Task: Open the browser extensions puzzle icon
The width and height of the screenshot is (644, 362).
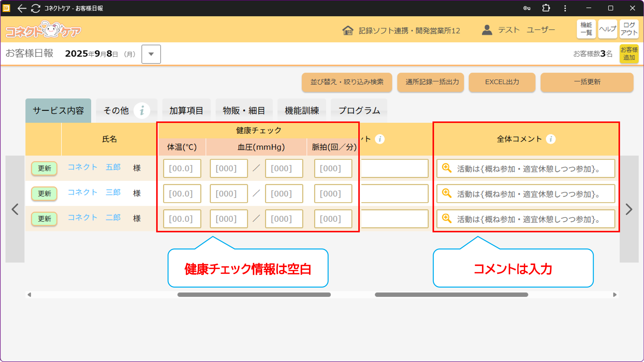Action: click(x=546, y=8)
